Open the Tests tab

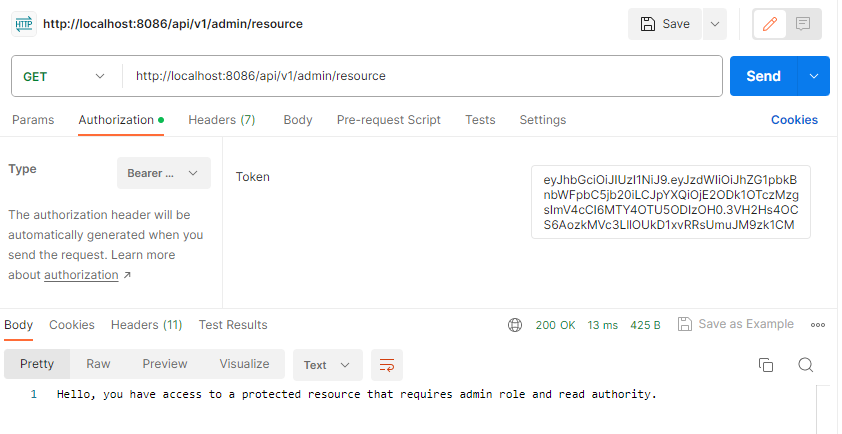[480, 120]
